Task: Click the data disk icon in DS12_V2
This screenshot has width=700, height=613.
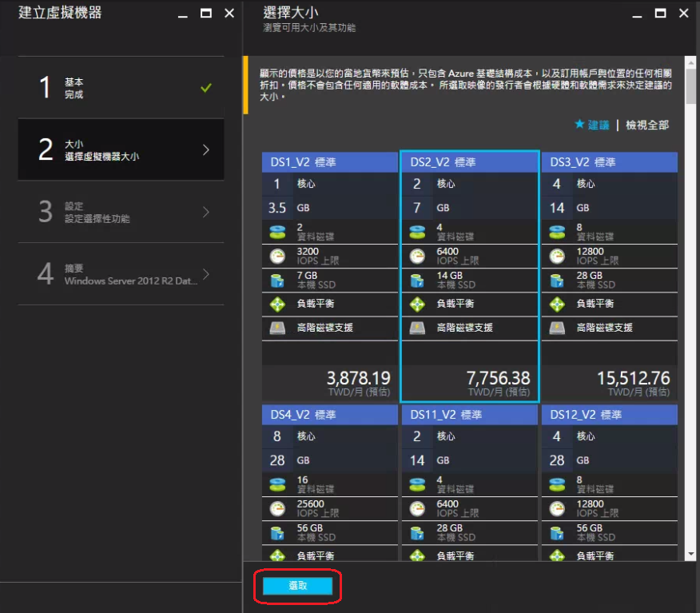Action: click(557, 484)
